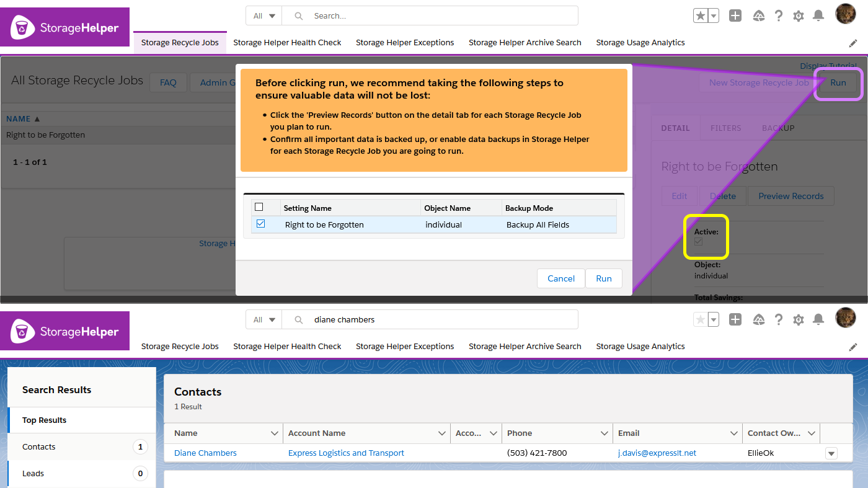Screen dimensions: 868x488
Task: Open global actions plus icon on Search Results page
Action: pyautogui.click(x=735, y=320)
